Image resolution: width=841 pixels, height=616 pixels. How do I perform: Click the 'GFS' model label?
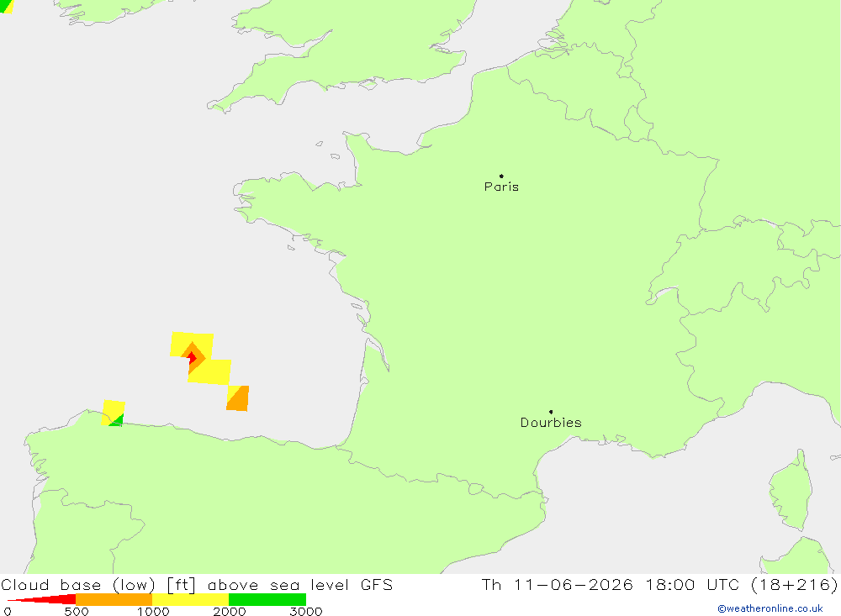(x=377, y=584)
